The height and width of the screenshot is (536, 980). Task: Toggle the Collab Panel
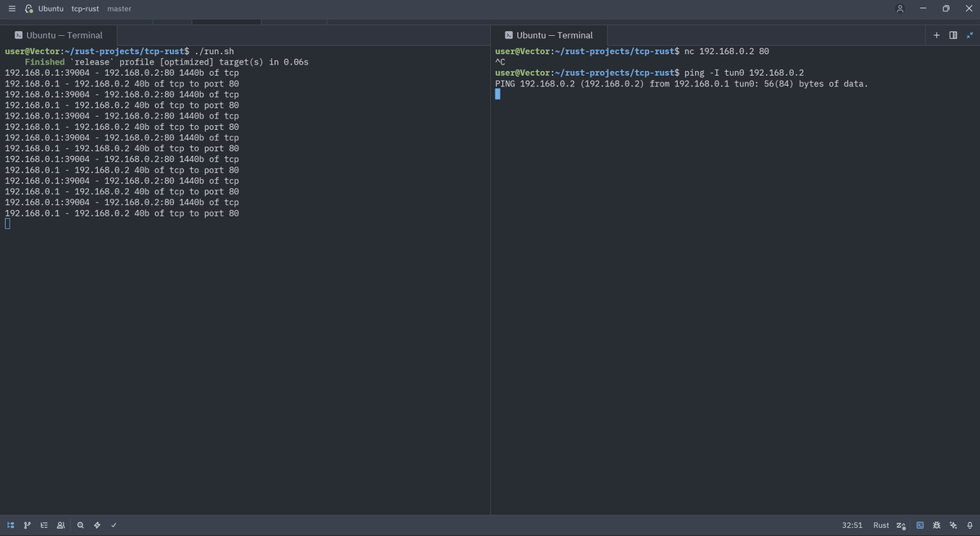(60, 525)
